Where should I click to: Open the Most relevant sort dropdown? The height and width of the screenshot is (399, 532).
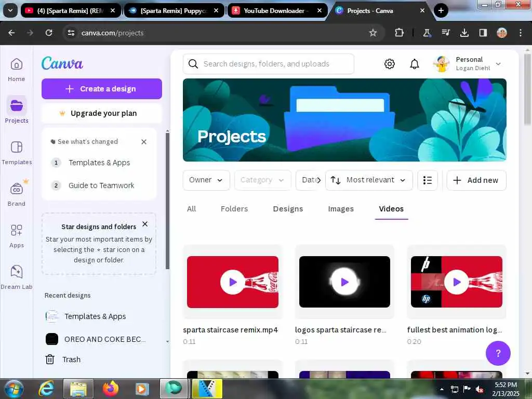coord(369,180)
